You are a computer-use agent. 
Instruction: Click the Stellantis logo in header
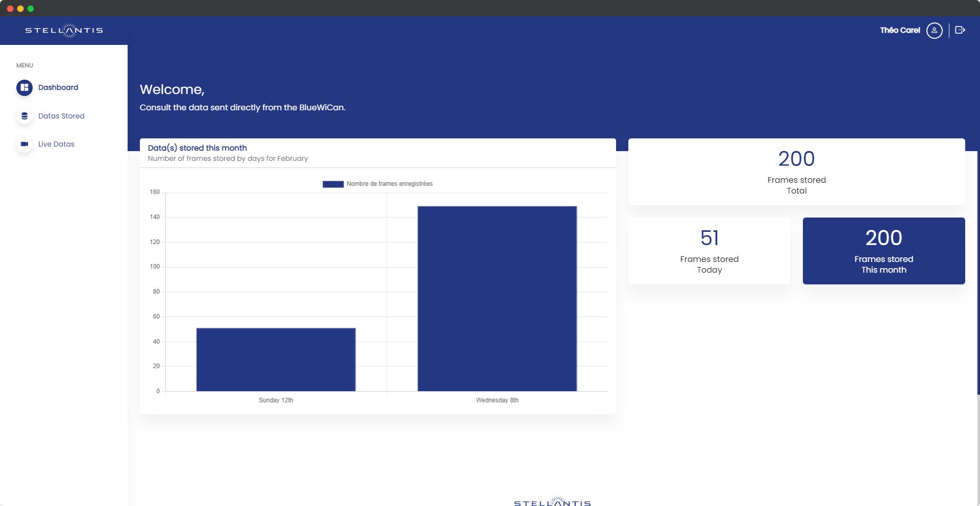point(64,31)
